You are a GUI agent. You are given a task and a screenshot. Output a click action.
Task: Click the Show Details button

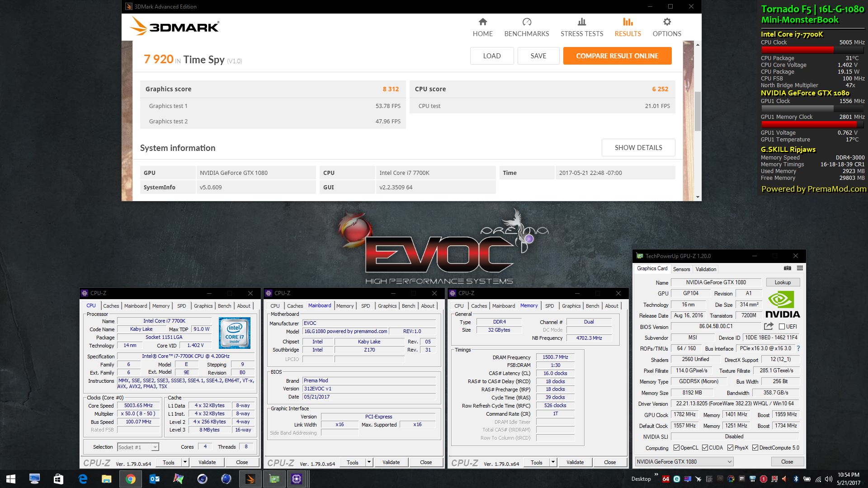point(638,148)
